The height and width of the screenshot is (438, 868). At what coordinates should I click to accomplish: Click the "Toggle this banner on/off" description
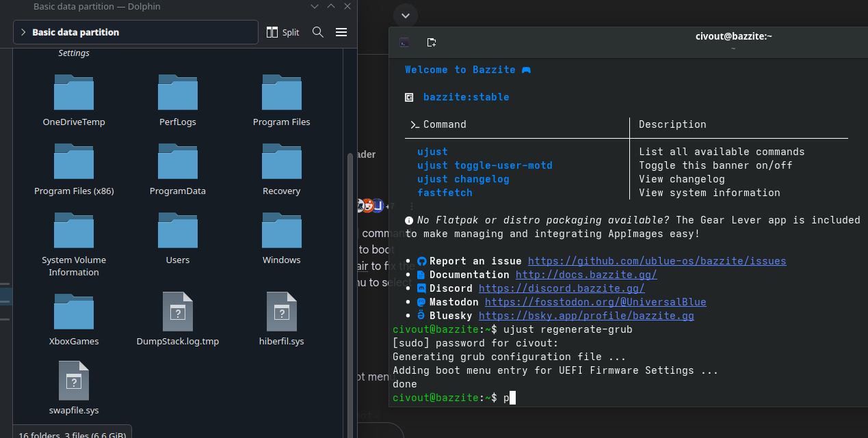tap(715, 165)
